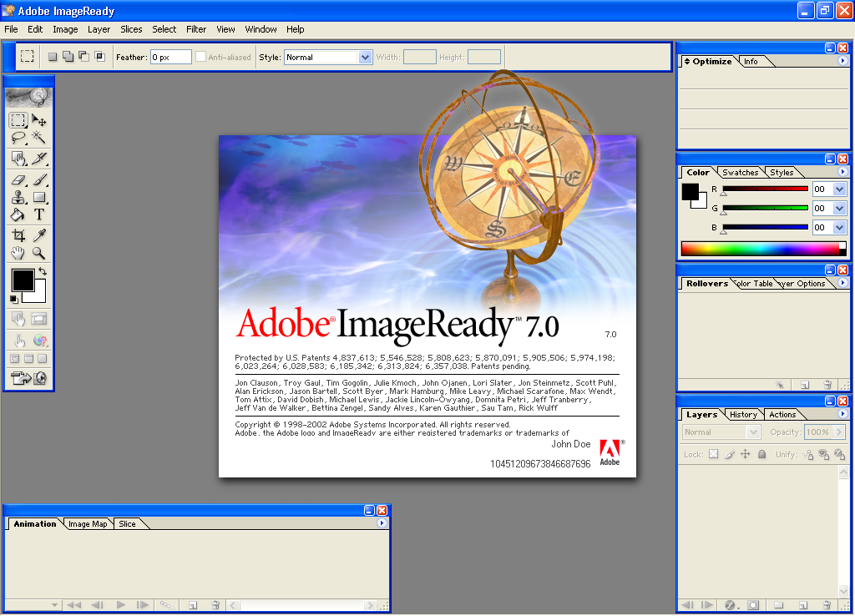
Task: Click the Feather input field
Action: coord(170,57)
